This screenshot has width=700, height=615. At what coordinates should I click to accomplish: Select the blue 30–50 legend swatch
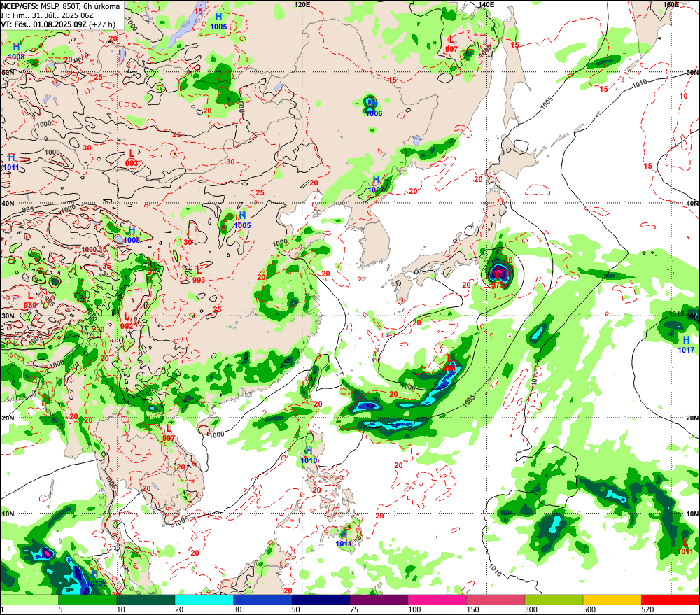(x=262, y=600)
